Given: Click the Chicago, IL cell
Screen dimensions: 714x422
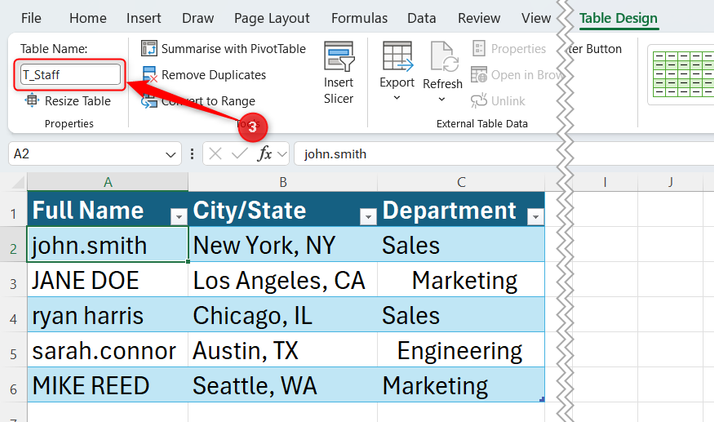Looking at the screenshot, I should (283, 315).
